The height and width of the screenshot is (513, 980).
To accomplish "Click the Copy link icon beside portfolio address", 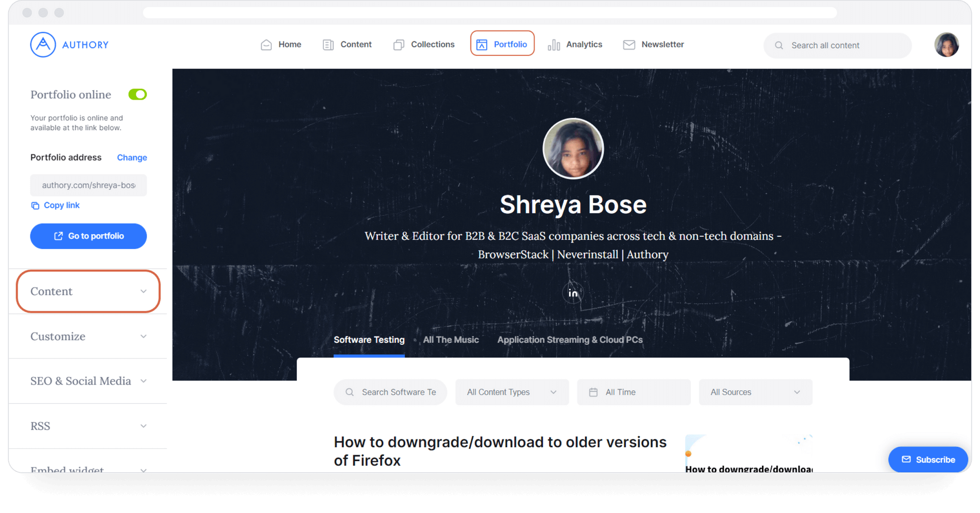I will [35, 205].
